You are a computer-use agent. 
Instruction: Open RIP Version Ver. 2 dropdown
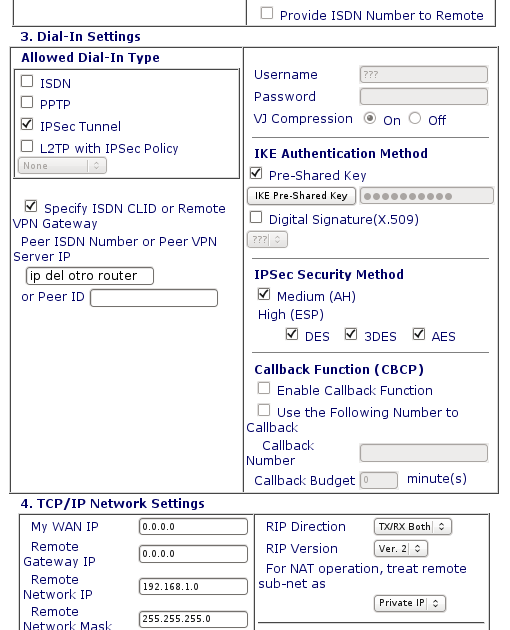click(401, 549)
